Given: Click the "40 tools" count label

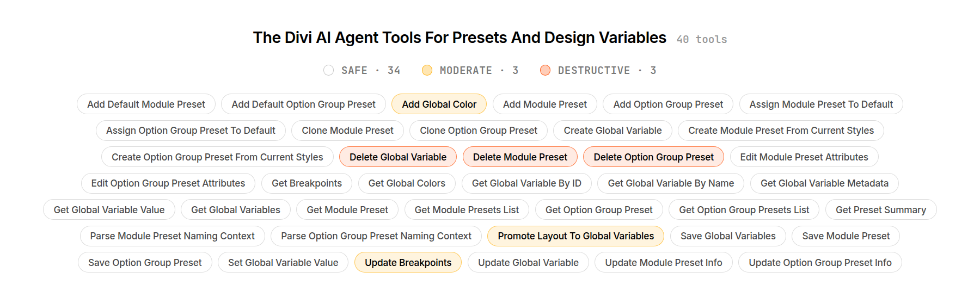Looking at the screenshot, I should coord(702,39).
